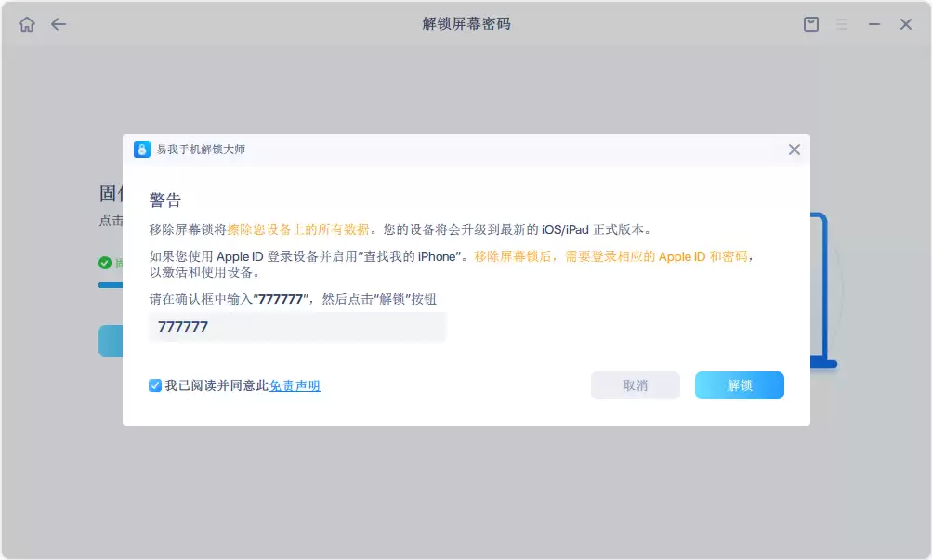Dismiss the warning dialog via its X
The height and width of the screenshot is (560, 932).
tap(794, 150)
